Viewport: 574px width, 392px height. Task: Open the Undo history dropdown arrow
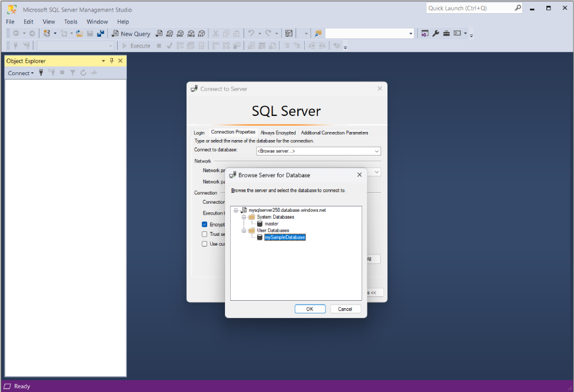260,34
